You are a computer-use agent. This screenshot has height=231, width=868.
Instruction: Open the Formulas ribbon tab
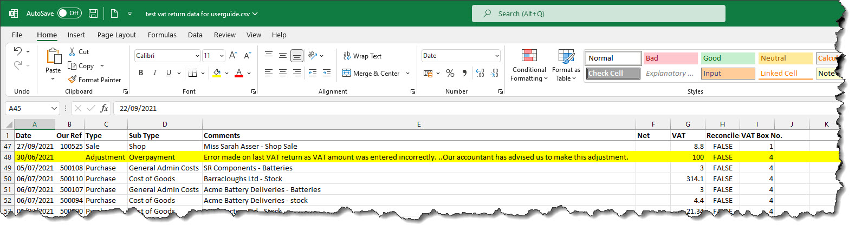point(162,35)
